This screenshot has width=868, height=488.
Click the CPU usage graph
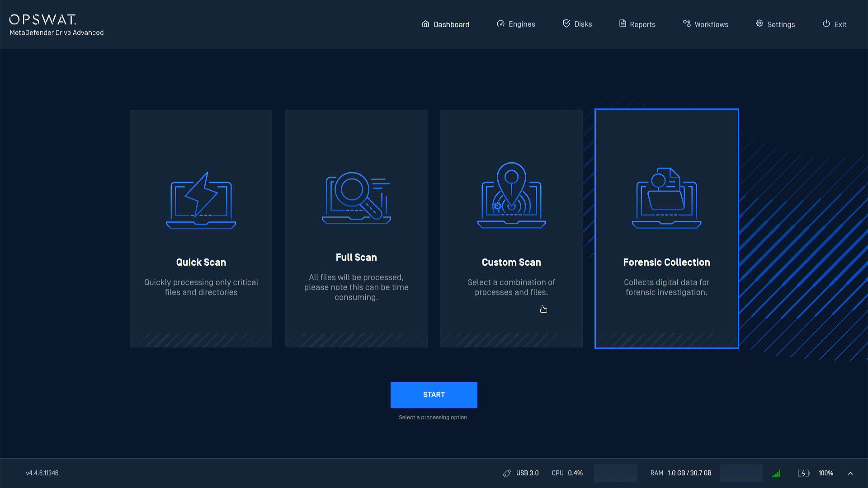tap(616, 473)
